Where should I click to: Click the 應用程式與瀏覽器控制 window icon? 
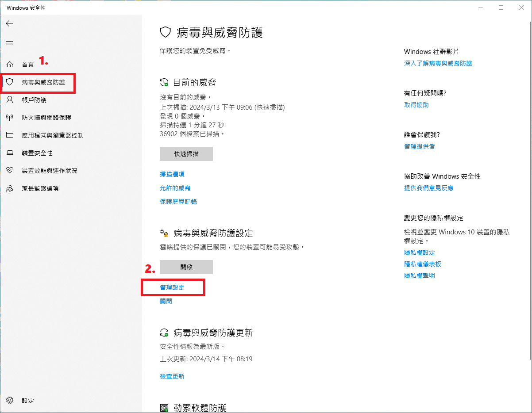pos(10,135)
